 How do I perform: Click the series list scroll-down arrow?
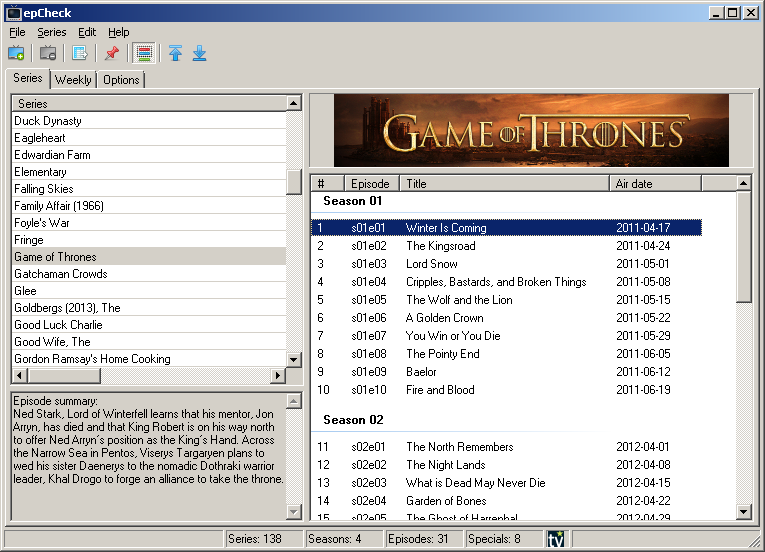[x=293, y=360]
